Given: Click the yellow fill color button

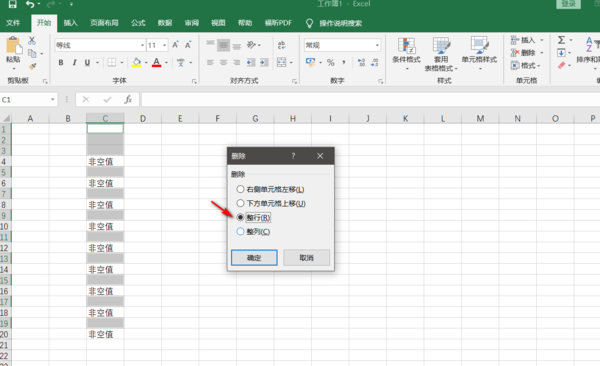Looking at the screenshot, I should tap(137, 62).
